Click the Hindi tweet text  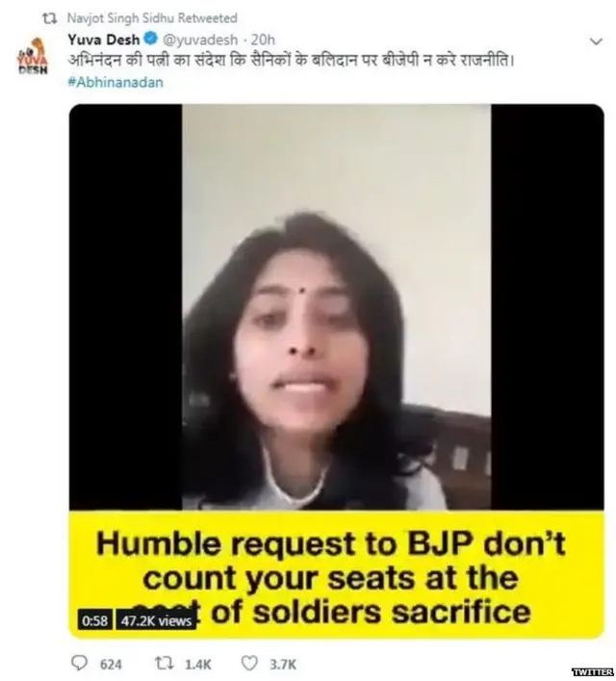point(291,60)
